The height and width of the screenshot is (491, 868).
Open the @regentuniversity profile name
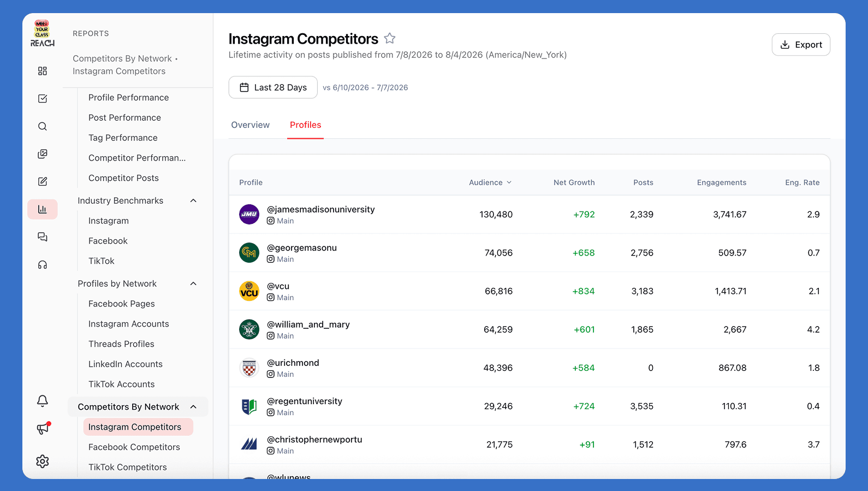point(305,401)
